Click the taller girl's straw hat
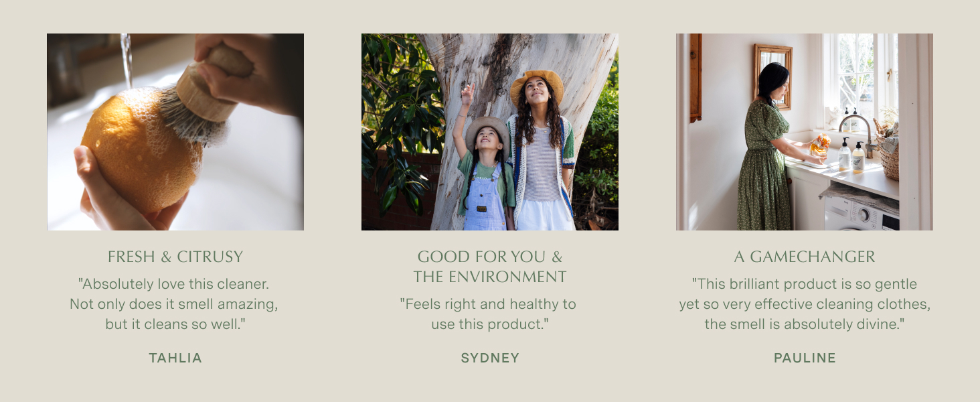 536,84
